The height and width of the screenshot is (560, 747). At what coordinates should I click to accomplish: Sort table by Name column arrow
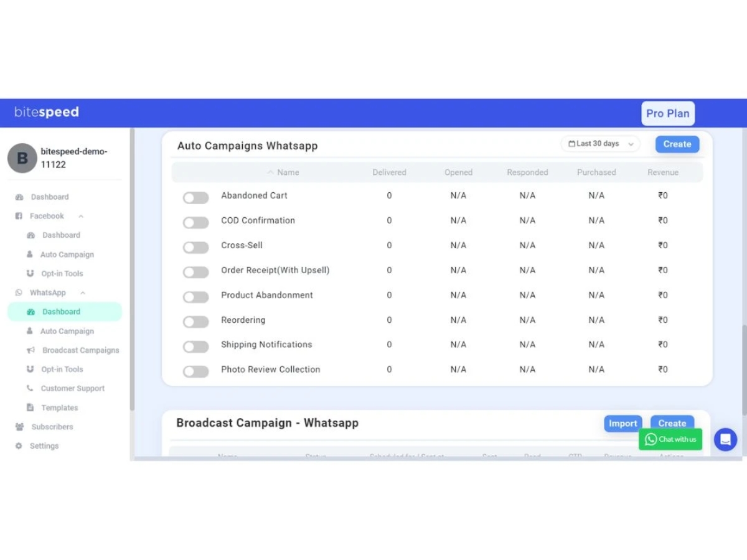click(270, 172)
